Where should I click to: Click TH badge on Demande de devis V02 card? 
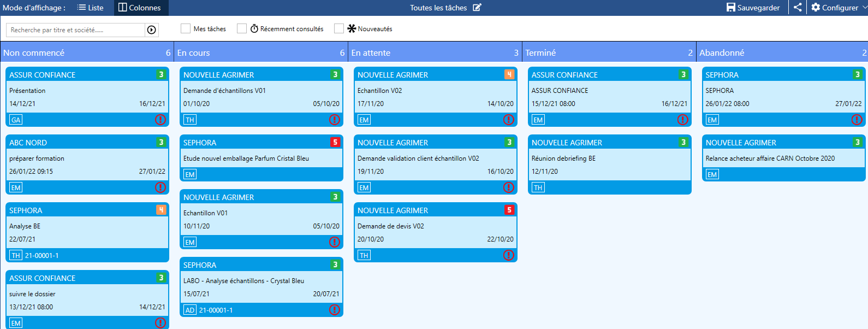click(364, 255)
